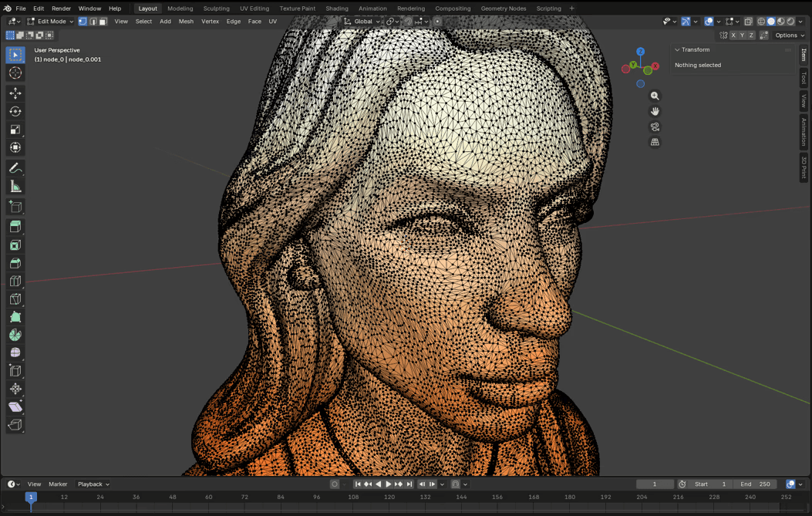This screenshot has width=812, height=516.
Task: Select the Cursor tool
Action: 15,73
